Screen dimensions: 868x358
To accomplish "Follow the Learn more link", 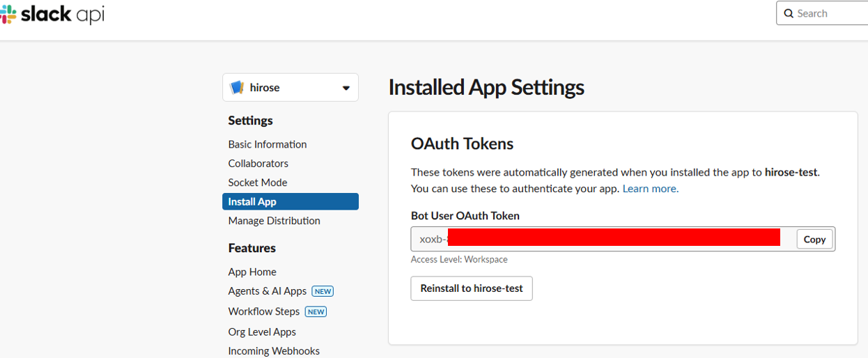I will (650, 189).
